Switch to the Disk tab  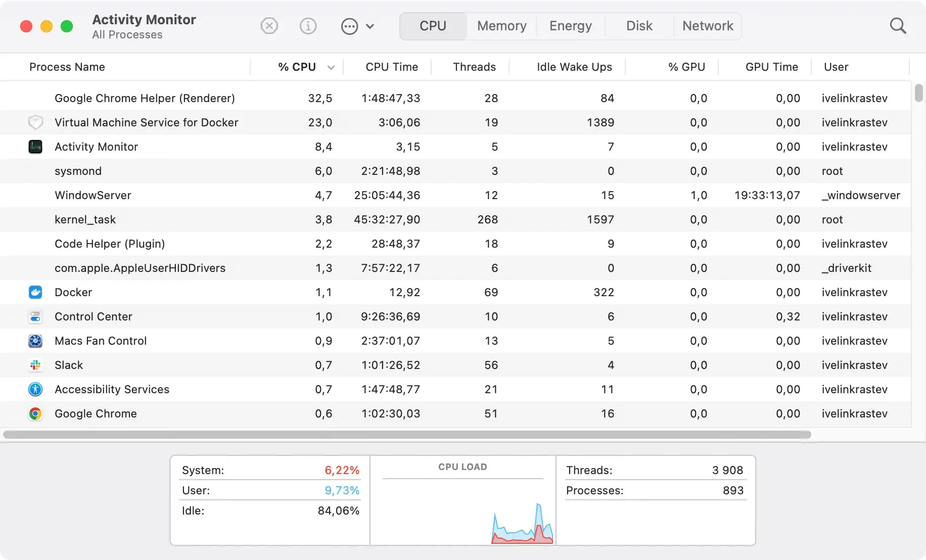pyautogui.click(x=639, y=26)
